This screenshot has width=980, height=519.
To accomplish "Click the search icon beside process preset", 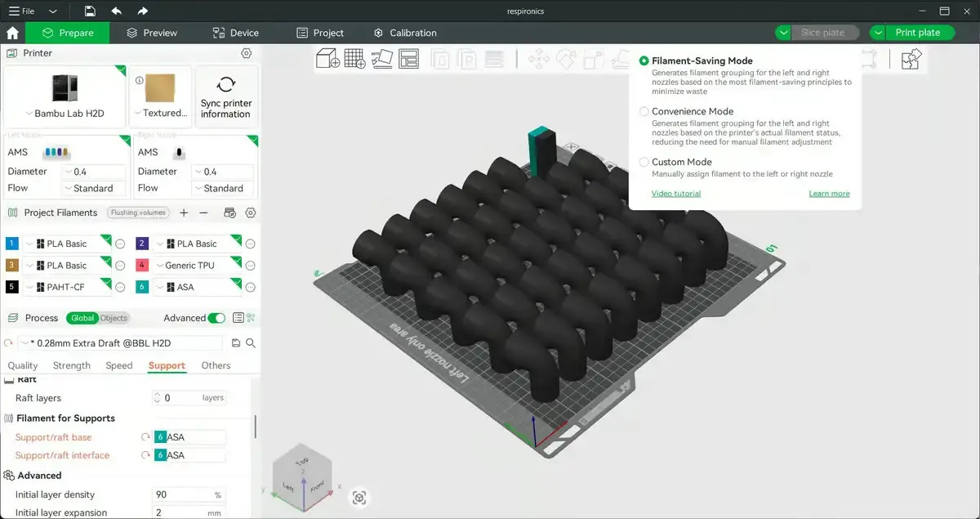I will coord(251,343).
